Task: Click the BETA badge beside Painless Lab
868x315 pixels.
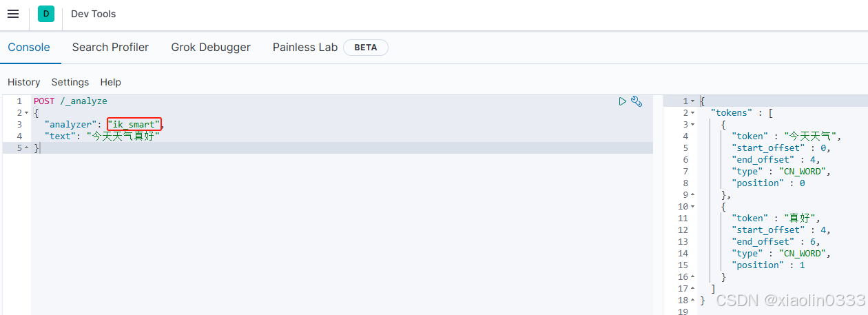Action: click(366, 48)
